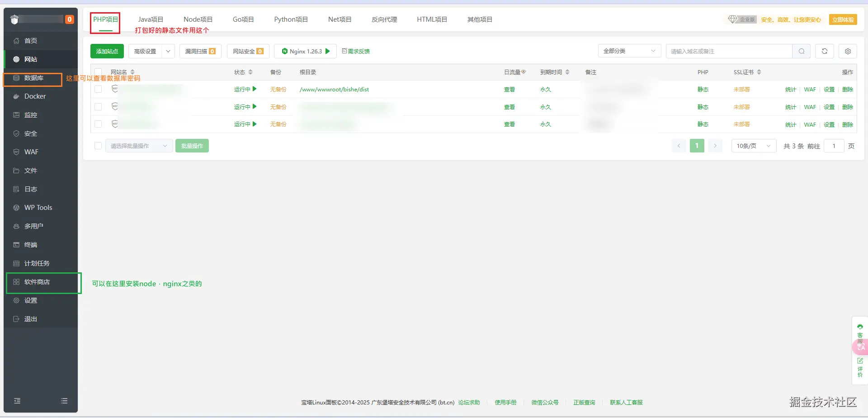Click the calendar icon beside 计划任务
The image size is (868, 418).
16,263
